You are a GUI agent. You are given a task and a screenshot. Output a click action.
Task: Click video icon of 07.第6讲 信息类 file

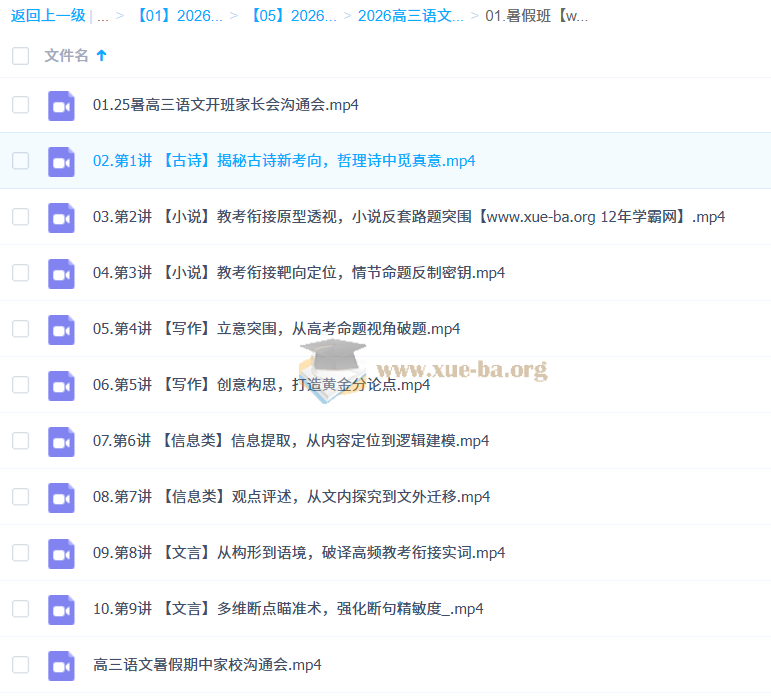pyautogui.click(x=61, y=441)
